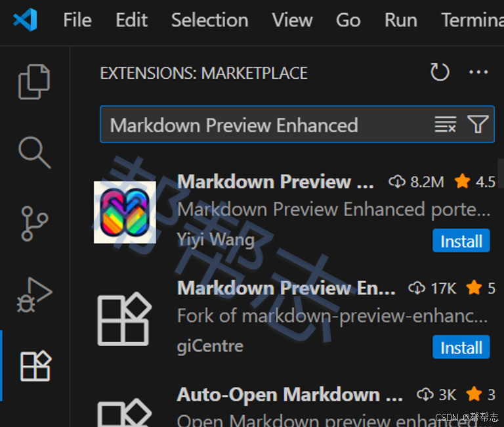This screenshot has width=504, height=427.
Task: Click publisher name Yiyi Wang
Action: (216, 240)
